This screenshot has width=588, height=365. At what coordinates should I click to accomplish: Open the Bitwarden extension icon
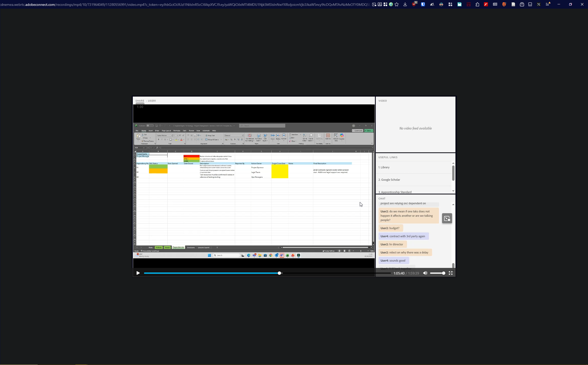click(x=423, y=4)
